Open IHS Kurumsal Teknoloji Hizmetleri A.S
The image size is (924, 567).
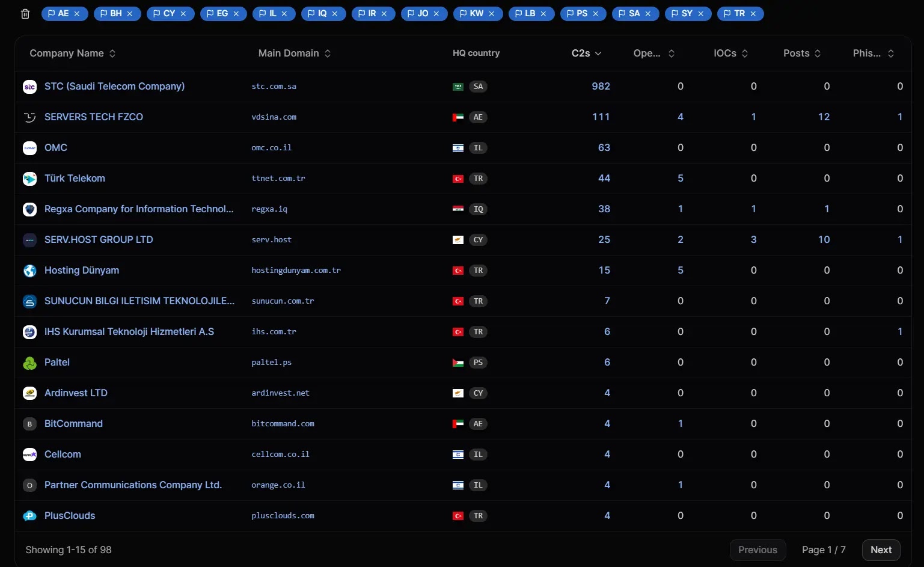(x=129, y=332)
